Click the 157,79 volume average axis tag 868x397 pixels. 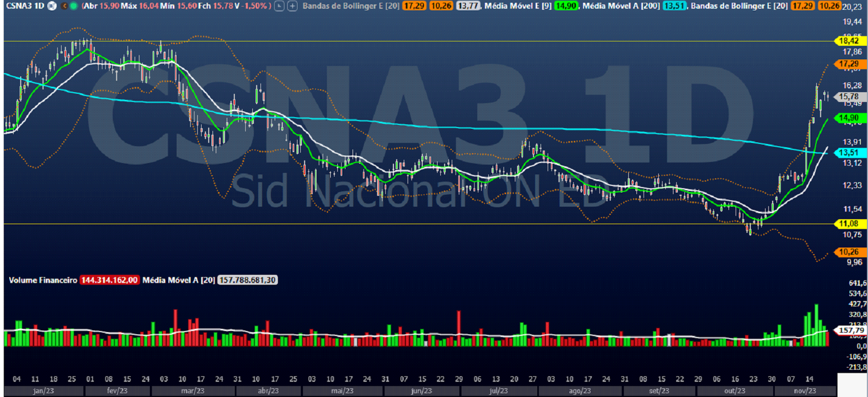tap(852, 330)
